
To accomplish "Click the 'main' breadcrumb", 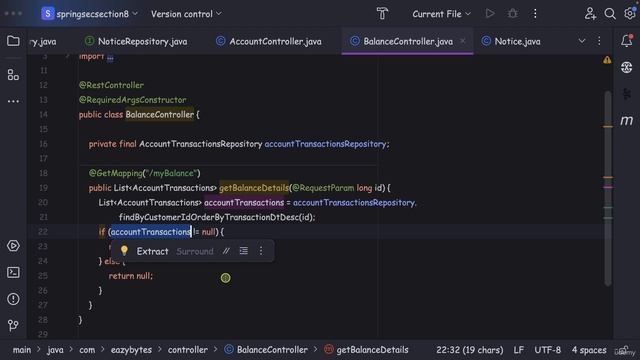I will [22, 350].
